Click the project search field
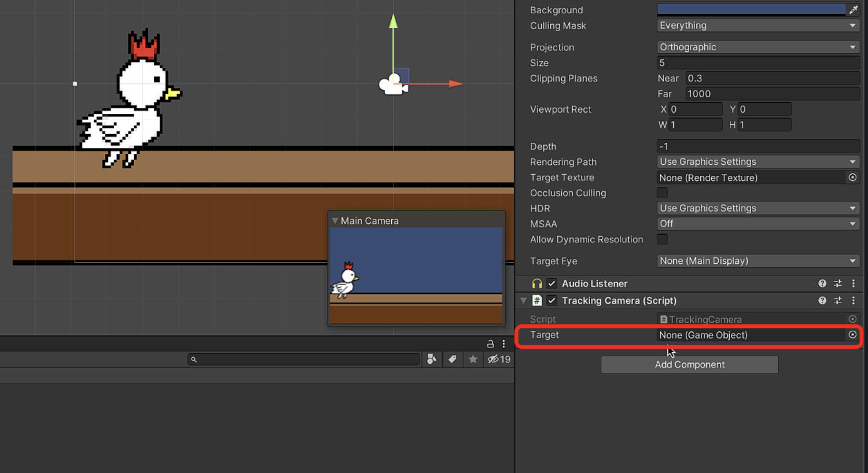The image size is (868, 473). [x=304, y=359]
